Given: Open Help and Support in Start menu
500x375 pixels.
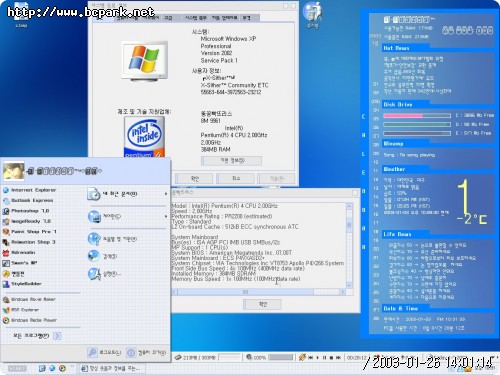Looking at the screenshot, I should [x=112, y=239].
